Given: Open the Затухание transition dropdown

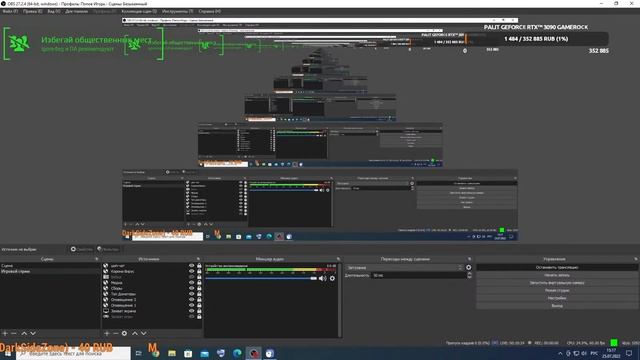Looking at the screenshot, I should click(404, 268).
